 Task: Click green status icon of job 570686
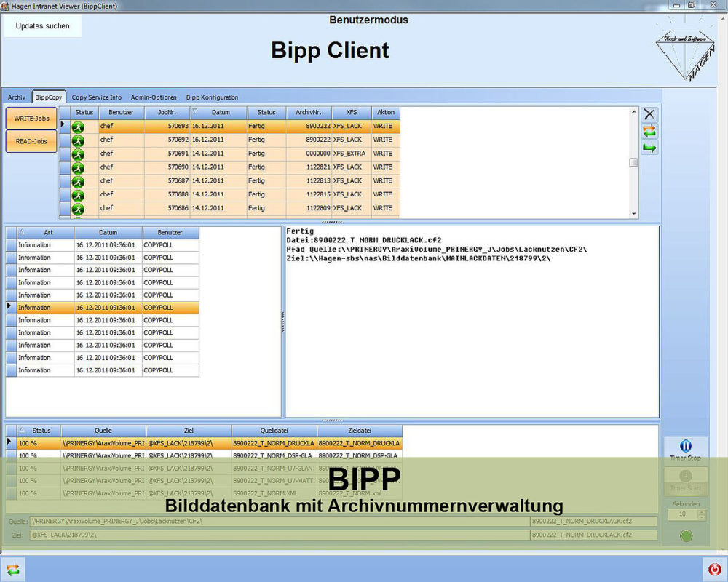tap(78, 209)
